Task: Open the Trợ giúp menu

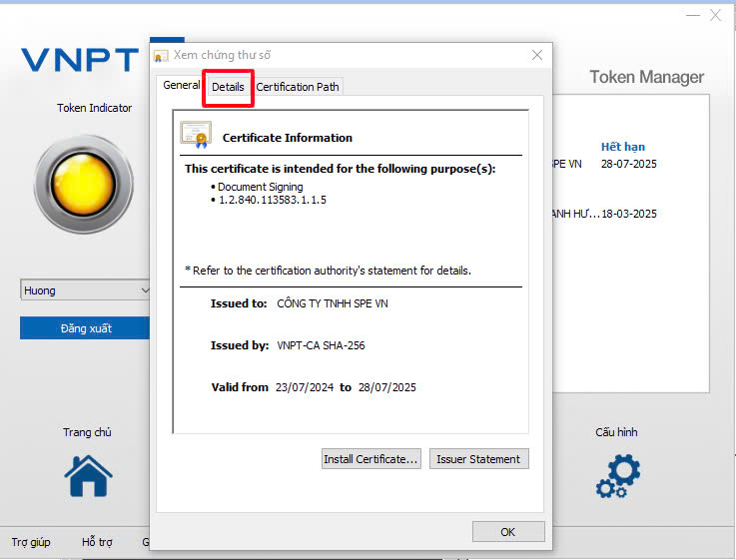Action: pos(31,542)
